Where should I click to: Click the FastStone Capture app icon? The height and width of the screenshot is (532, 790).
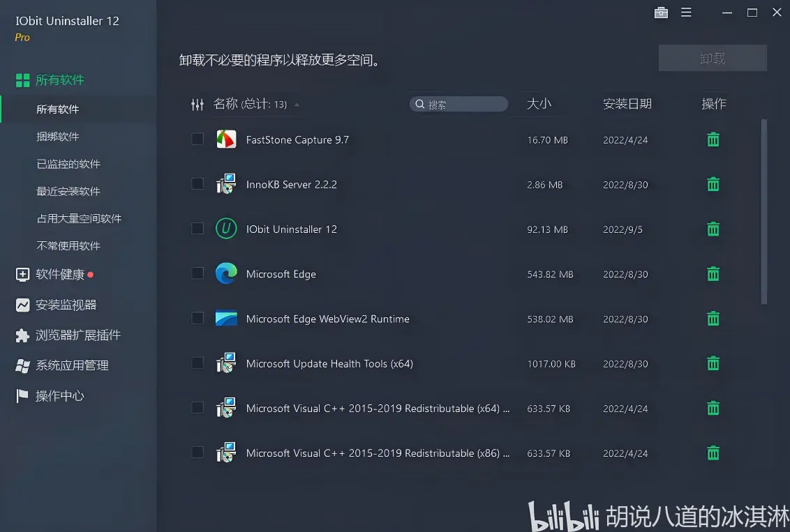coord(226,139)
